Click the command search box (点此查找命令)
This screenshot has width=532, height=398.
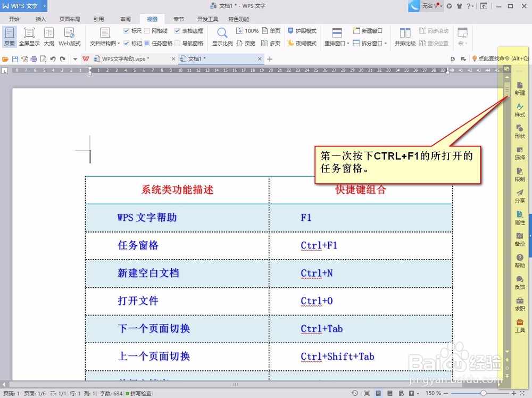pos(500,59)
